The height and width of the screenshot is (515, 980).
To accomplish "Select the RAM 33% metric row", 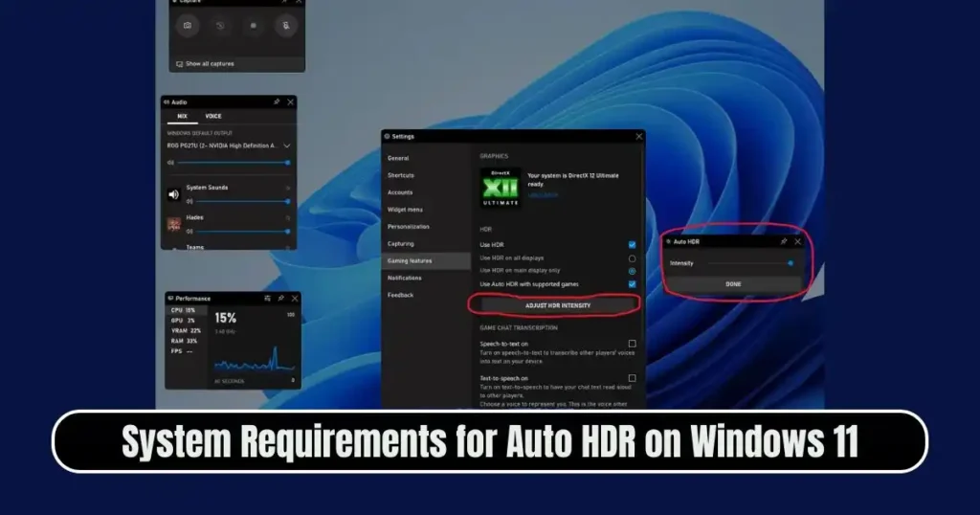I will 186,341.
